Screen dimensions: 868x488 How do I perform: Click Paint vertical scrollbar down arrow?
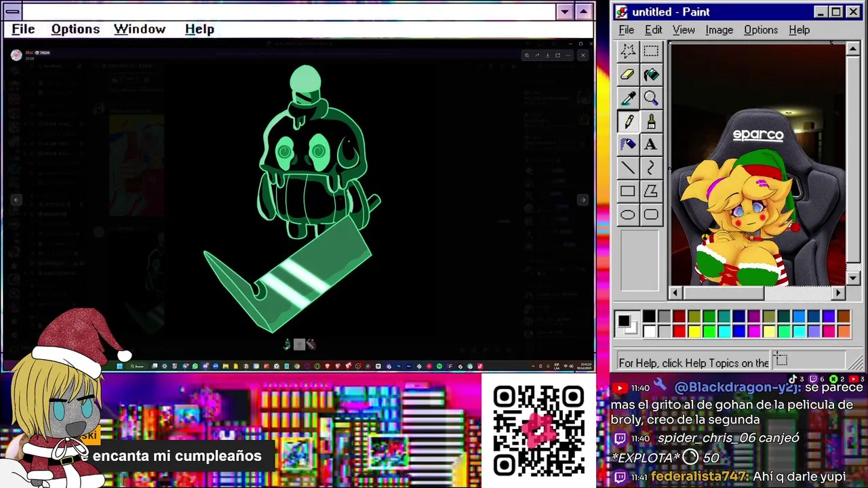pos(854,279)
